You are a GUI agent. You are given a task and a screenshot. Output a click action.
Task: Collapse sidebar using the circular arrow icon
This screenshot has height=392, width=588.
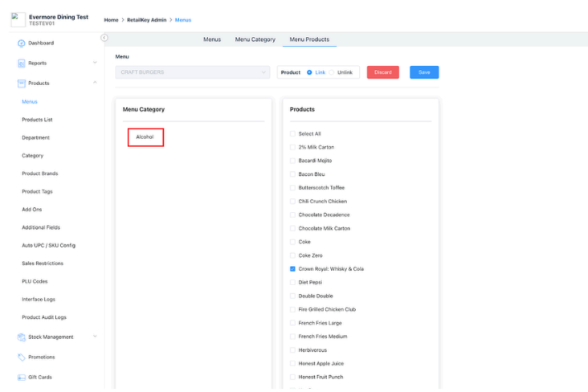pyautogui.click(x=104, y=38)
